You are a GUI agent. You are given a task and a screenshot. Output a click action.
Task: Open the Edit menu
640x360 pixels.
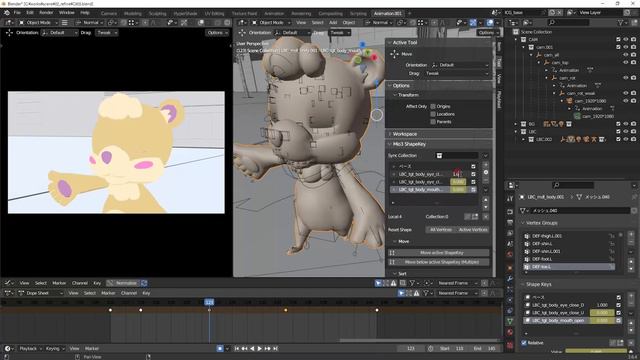point(30,13)
